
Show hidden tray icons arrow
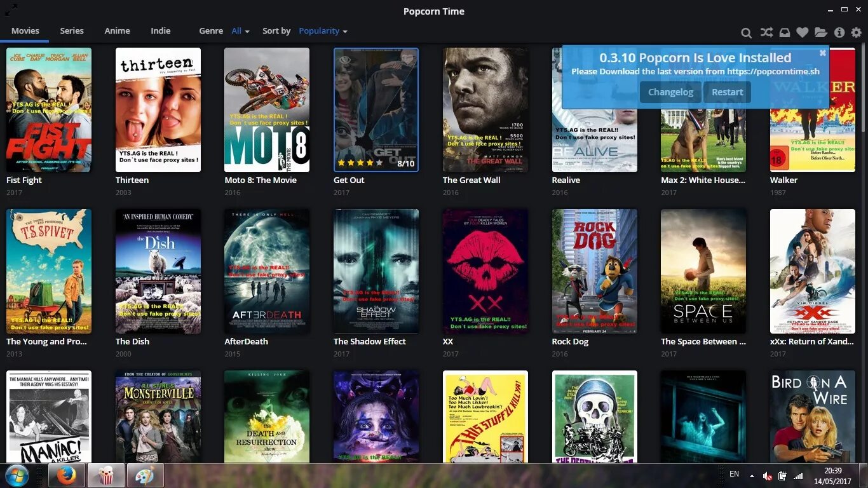pyautogui.click(x=752, y=475)
